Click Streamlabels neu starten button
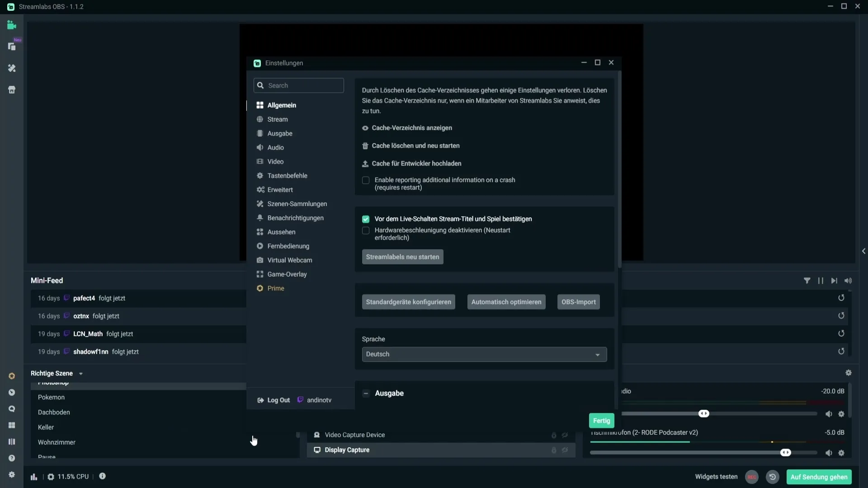The height and width of the screenshot is (488, 868). pyautogui.click(x=402, y=257)
